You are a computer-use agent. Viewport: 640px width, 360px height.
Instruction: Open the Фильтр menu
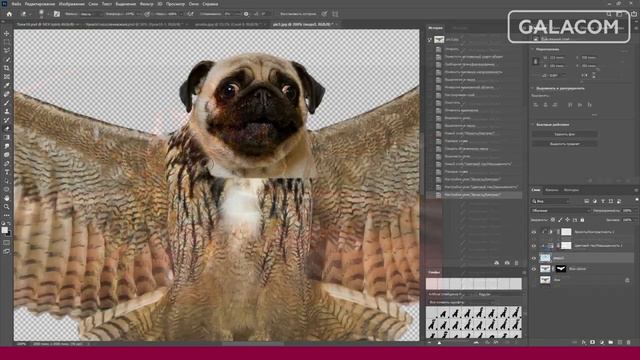tap(147, 4)
